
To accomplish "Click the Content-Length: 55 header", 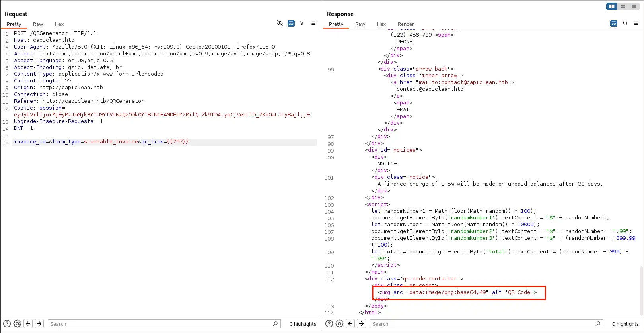I will click(43, 81).
